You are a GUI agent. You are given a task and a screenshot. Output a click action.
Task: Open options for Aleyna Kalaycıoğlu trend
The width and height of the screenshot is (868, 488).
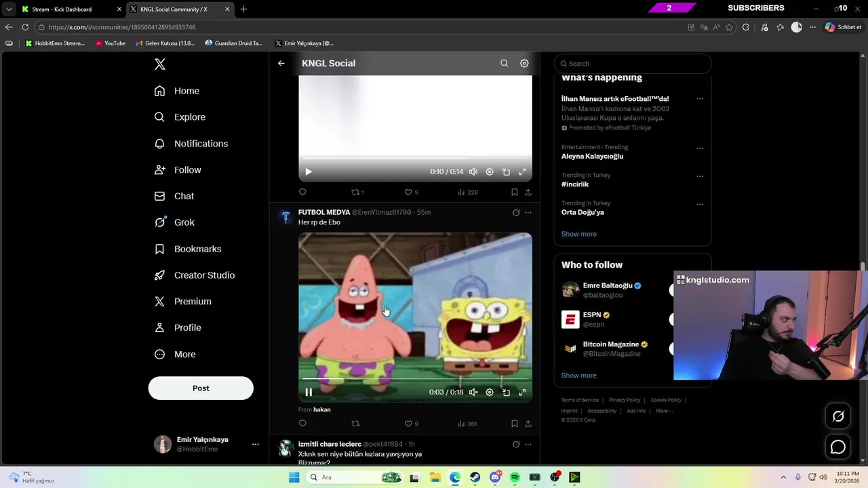click(700, 148)
